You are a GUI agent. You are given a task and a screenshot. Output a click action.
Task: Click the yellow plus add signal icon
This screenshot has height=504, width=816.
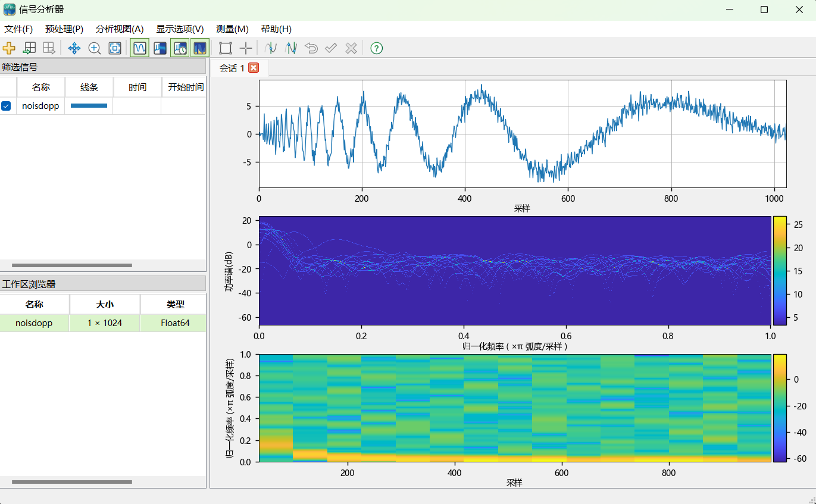[9, 48]
